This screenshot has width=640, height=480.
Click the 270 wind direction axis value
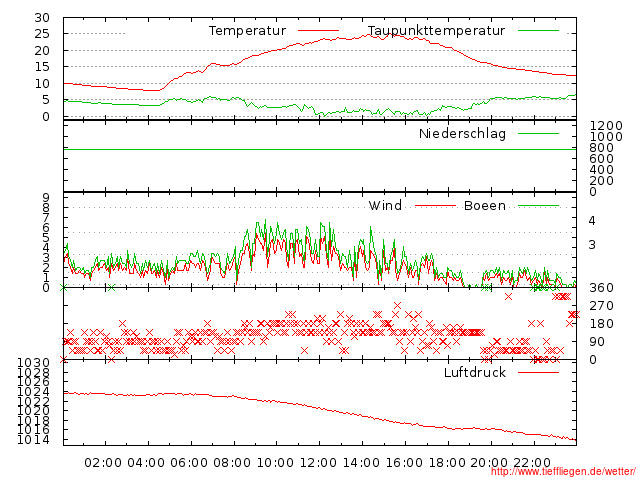[x=602, y=306]
